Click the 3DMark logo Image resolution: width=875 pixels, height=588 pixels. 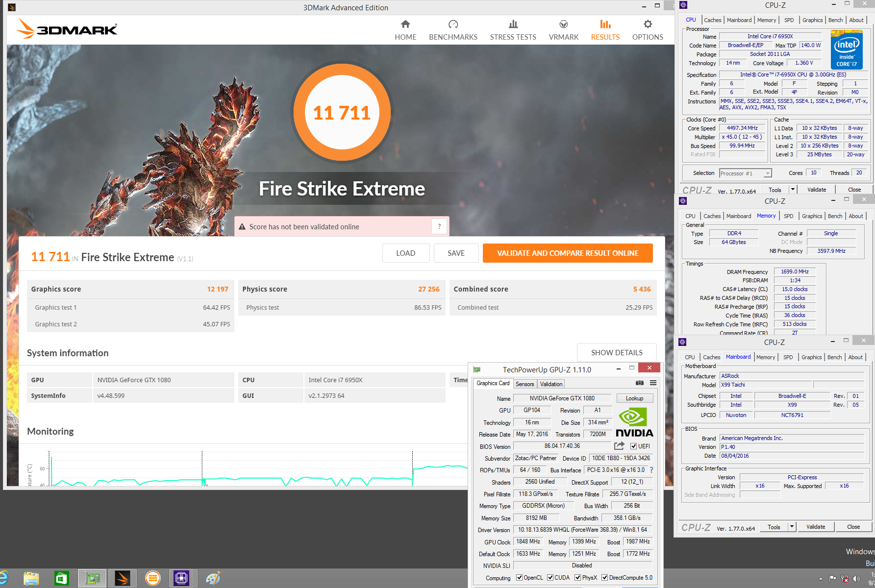point(67,29)
